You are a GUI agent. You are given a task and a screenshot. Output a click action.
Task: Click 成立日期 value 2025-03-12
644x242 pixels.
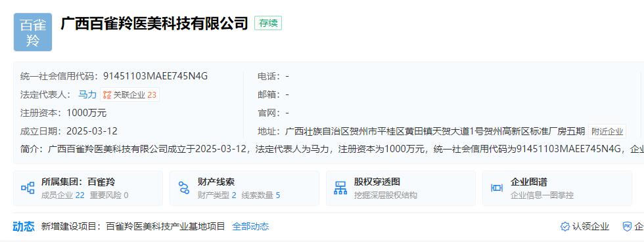[x=92, y=131]
